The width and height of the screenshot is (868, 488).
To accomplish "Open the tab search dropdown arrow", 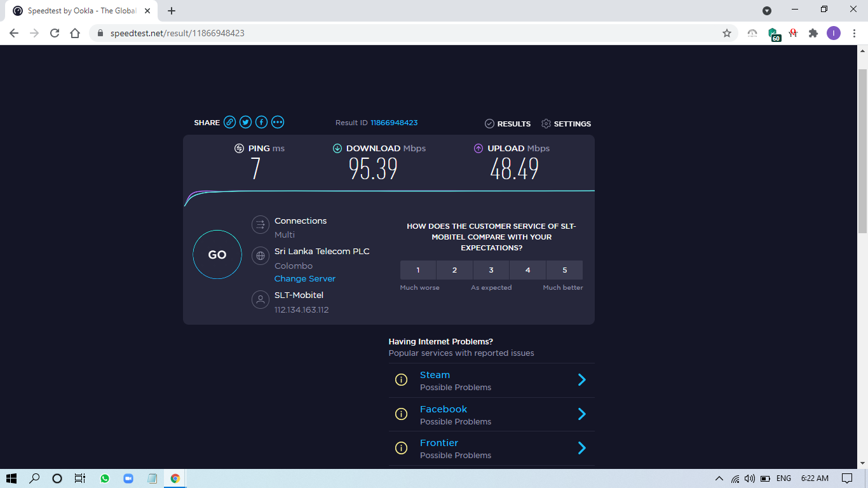I will [x=767, y=10].
